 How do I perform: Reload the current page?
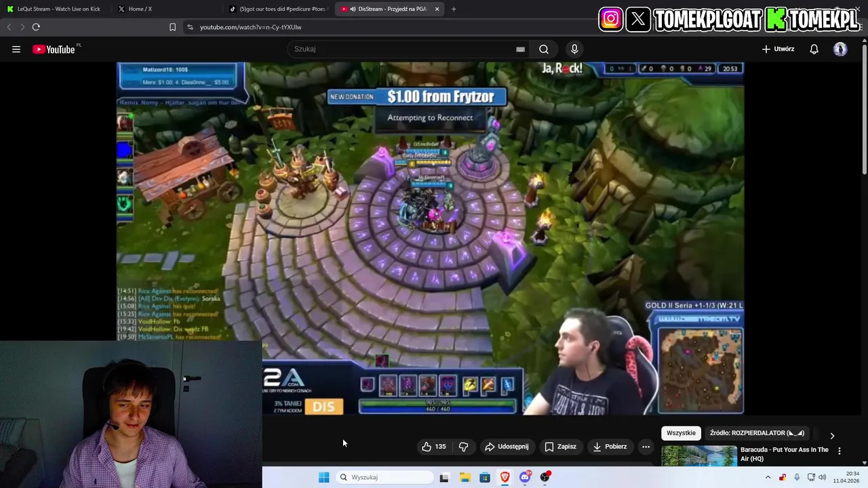point(36,27)
